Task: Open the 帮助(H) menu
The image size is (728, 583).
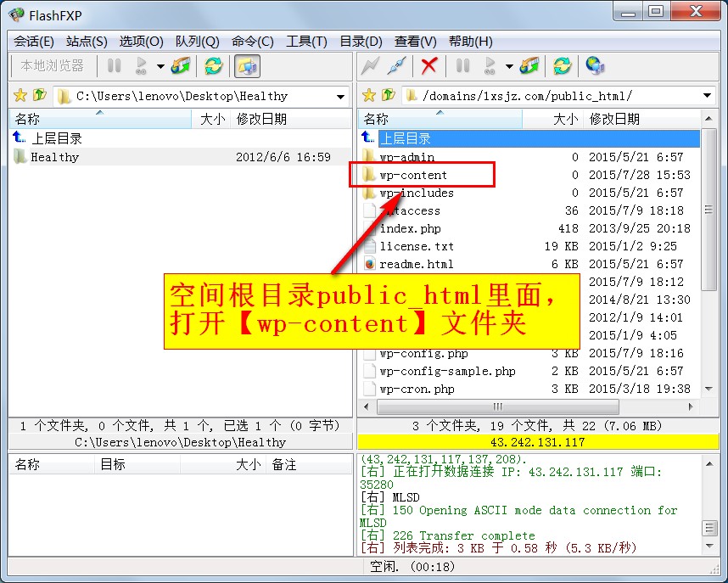Action: [470, 42]
